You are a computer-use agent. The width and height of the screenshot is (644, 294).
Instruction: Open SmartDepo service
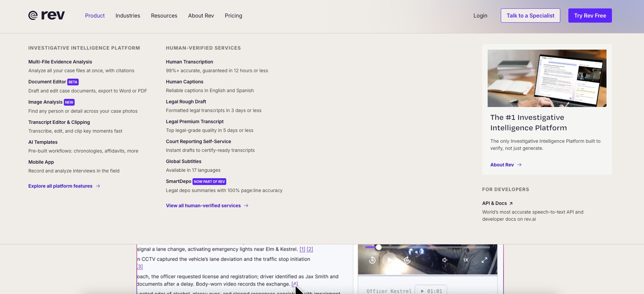click(179, 181)
